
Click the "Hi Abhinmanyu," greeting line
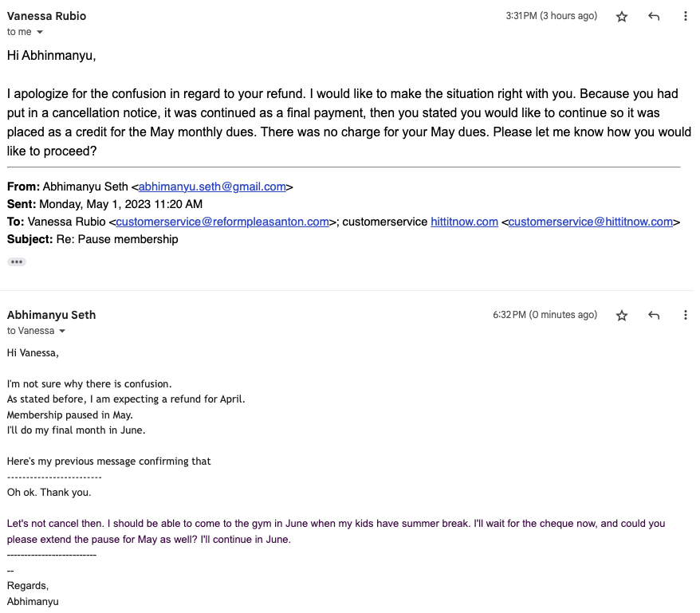51,56
